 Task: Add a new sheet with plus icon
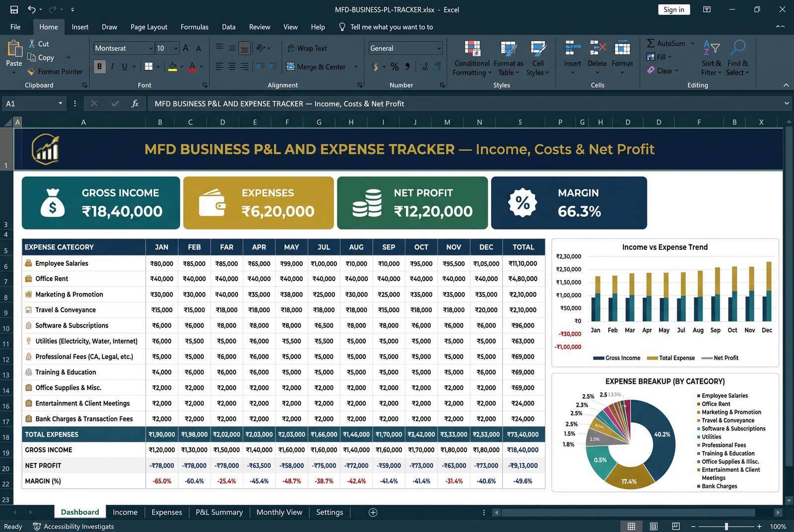point(373,512)
